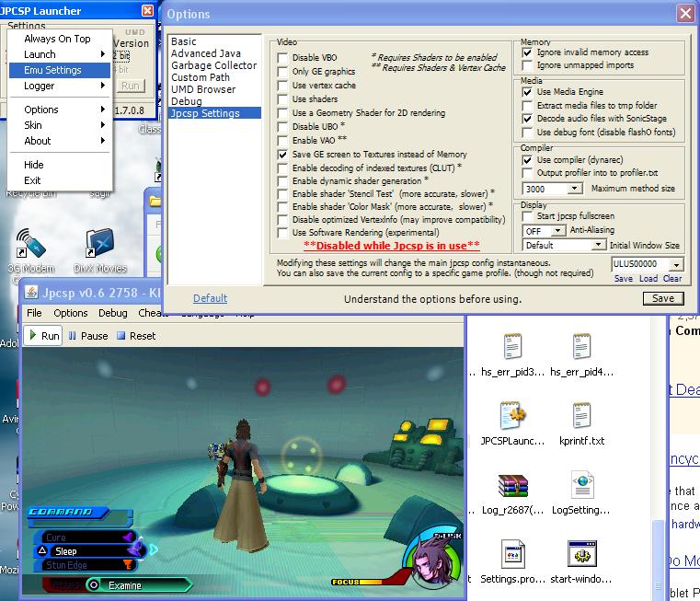Select Debug in Options category list
This screenshot has width=700, height=601.
click(x=214, y=101)
